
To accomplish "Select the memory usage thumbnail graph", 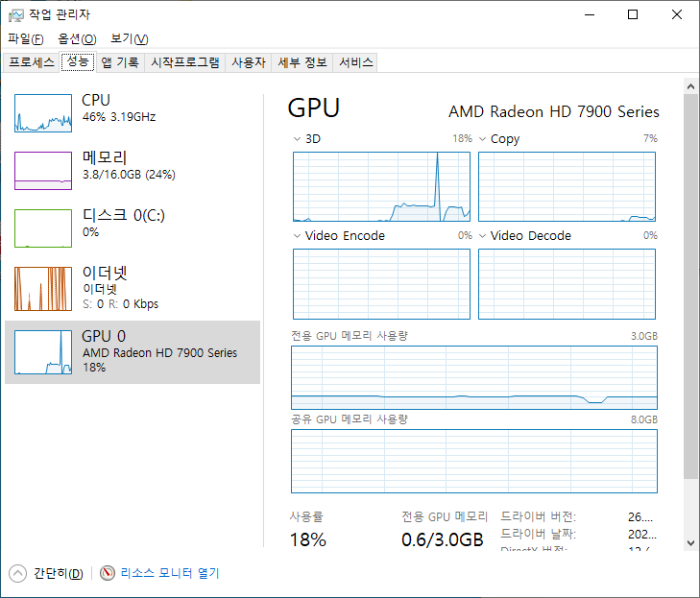I will 43,171.
